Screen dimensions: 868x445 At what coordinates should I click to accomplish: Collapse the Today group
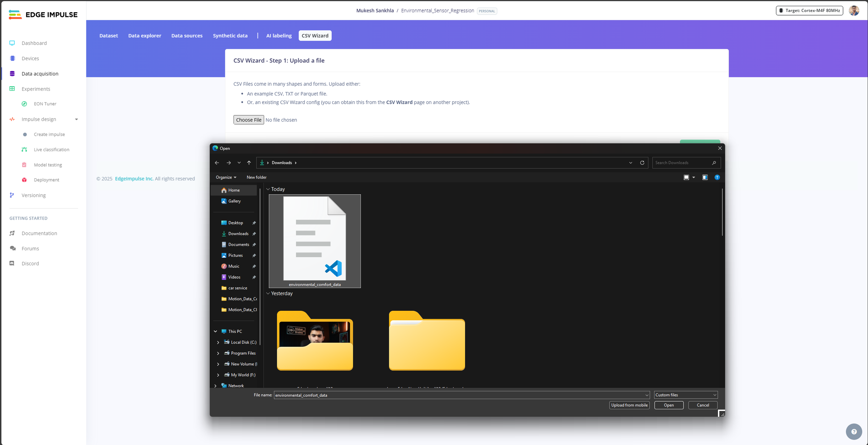coord(268,189)
